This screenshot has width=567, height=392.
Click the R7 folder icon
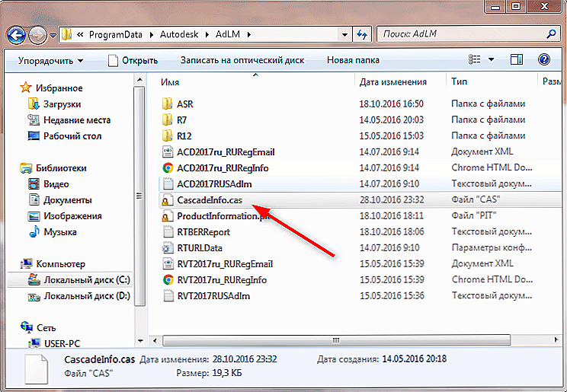coord(167,120)
